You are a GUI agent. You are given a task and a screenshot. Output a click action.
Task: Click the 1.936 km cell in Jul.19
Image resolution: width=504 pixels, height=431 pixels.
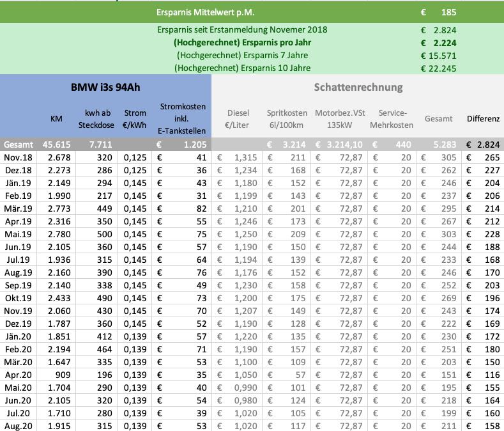(59, 260)
